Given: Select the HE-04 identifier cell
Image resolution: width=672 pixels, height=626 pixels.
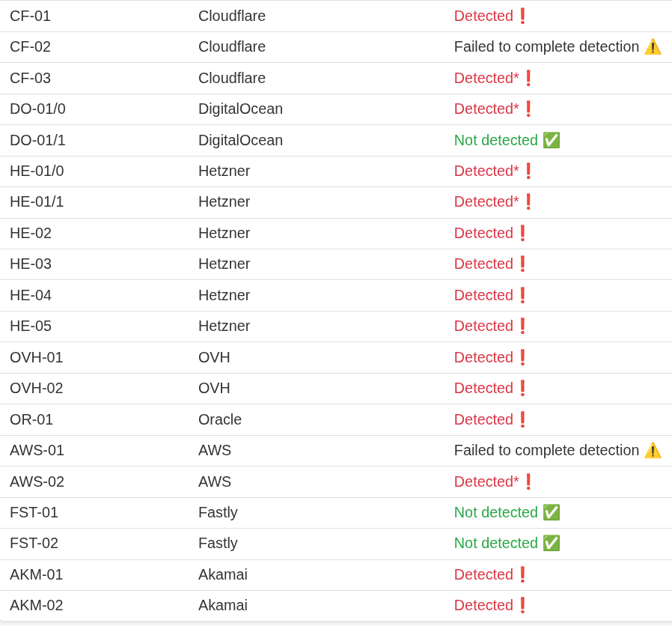Looking at the screenshot, I should 31,295.
